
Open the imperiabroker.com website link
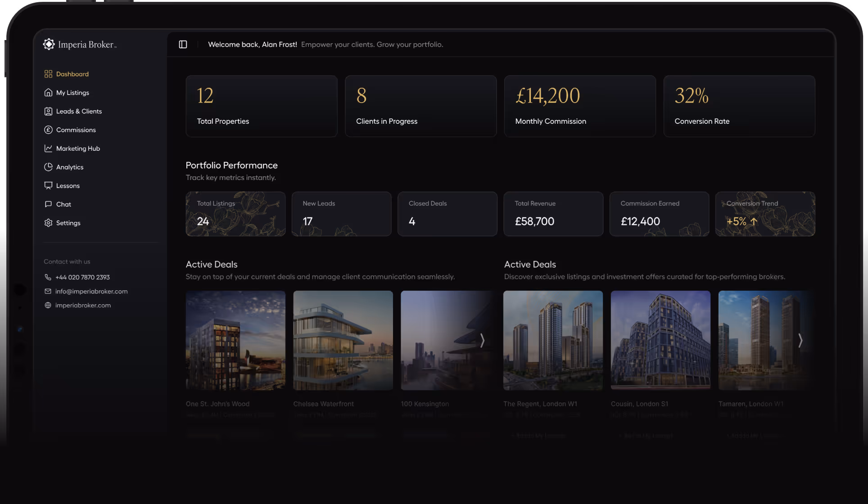coord(83,305)
